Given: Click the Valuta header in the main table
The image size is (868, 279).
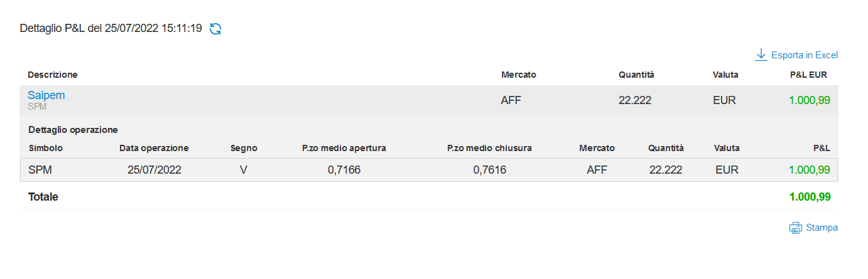Looking at the screenshot, I should (x=725, y=75).
